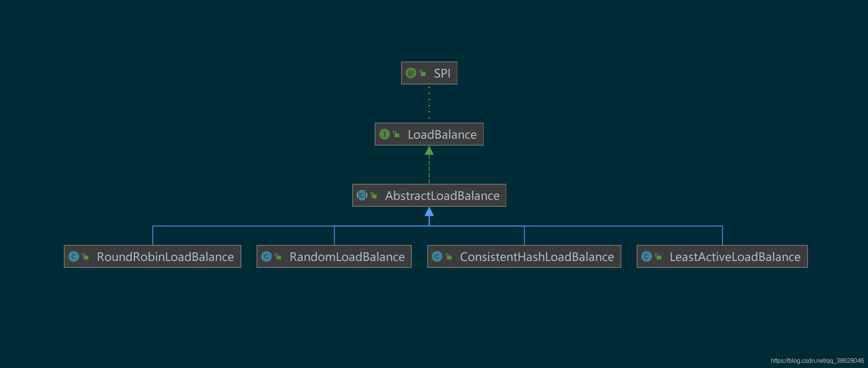The image size is (868, 368).
Task: Click the class icon in the RoundRobinLoadBalance node
Action: point(73,256)
